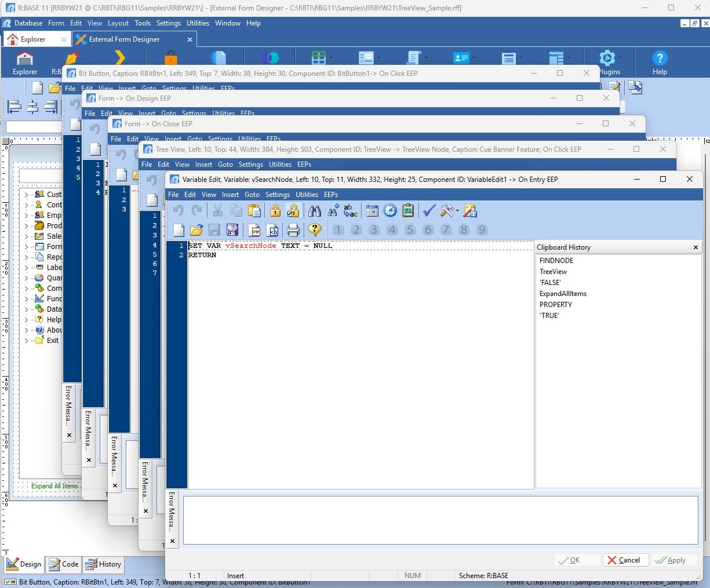Expand the Help tree node in form
This screenshot has height=588, width=710.
pos(26,320)
